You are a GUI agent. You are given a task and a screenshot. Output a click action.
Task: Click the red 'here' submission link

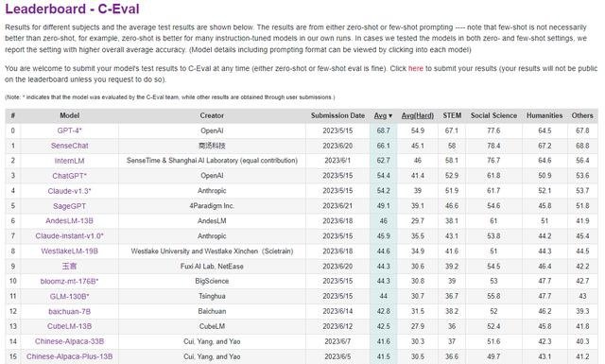(416, 68)
